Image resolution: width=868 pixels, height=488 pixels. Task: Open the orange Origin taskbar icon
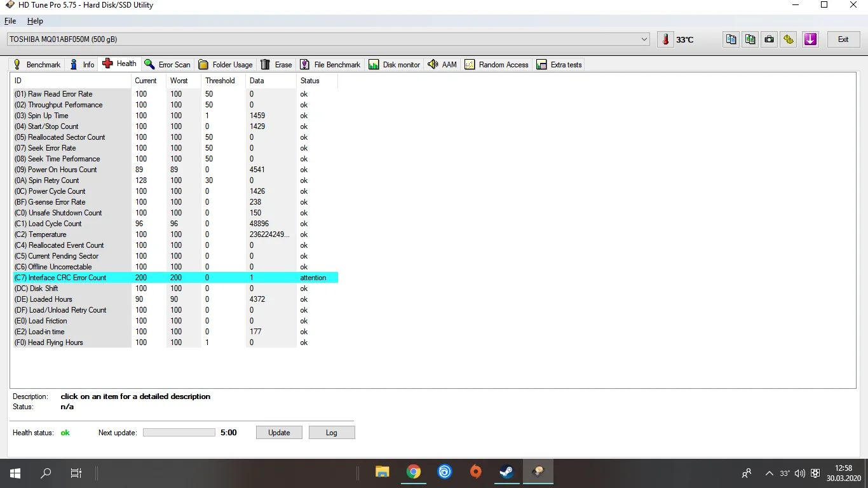pos(476,472)
